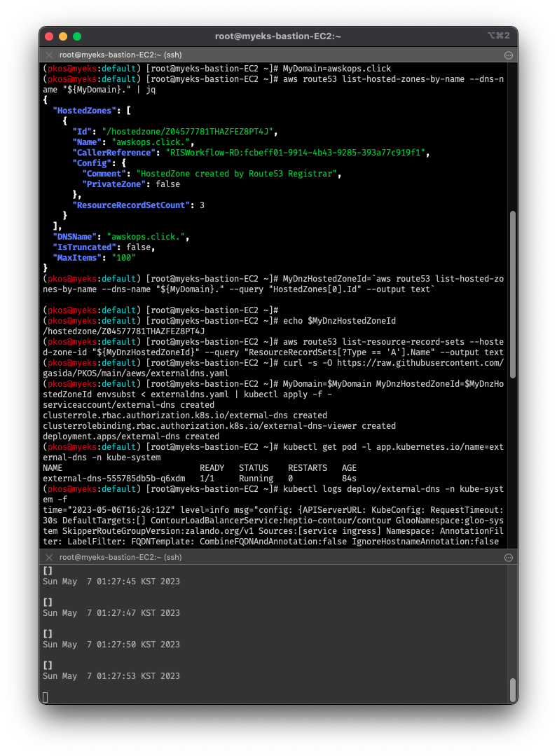557x756 pixels.
Task: Click timestamp 'Sun May 7 01:27:53 KST 2023'
Action: pyautogui.click(x=111, y=676)
